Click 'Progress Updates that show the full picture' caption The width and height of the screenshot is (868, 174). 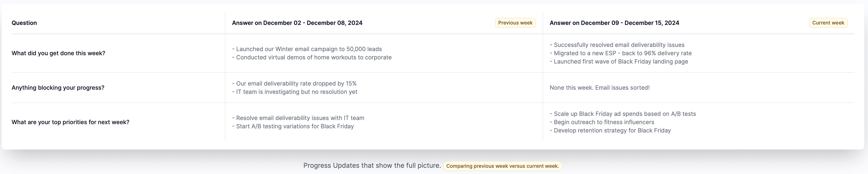coord(372,165)
